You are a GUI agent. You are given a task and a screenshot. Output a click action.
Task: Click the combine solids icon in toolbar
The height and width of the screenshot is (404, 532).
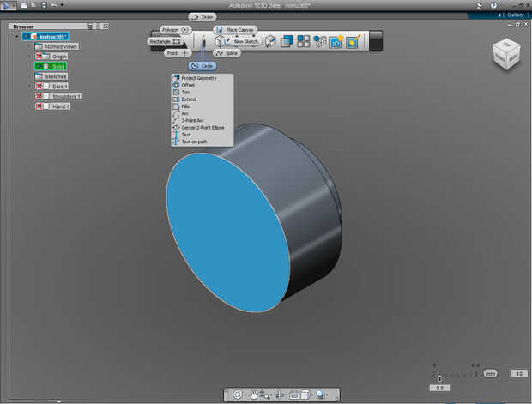pyautogui.click(x=287, y=41)
